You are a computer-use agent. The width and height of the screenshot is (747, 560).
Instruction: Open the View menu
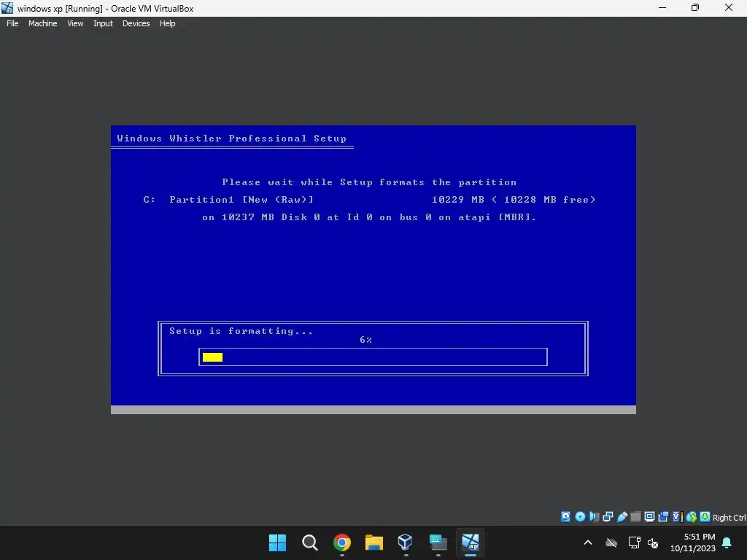coord(75,23)
